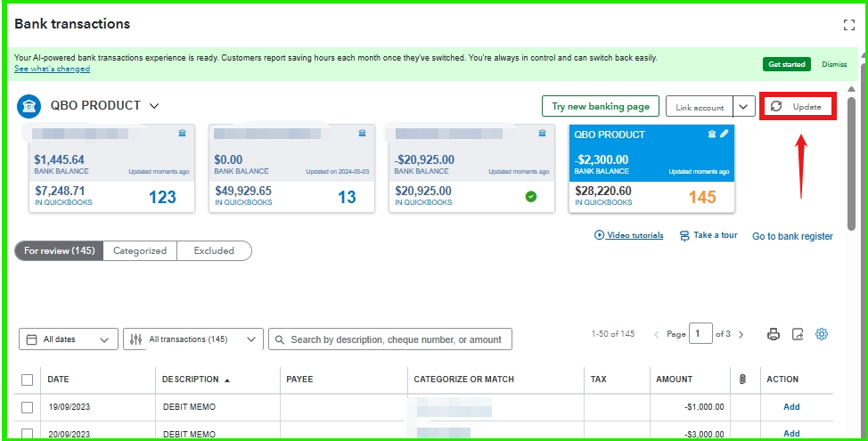Select the $1,445.64 bank balance card
The width and height of the screenshot is (868, 441).
point(111,168)
